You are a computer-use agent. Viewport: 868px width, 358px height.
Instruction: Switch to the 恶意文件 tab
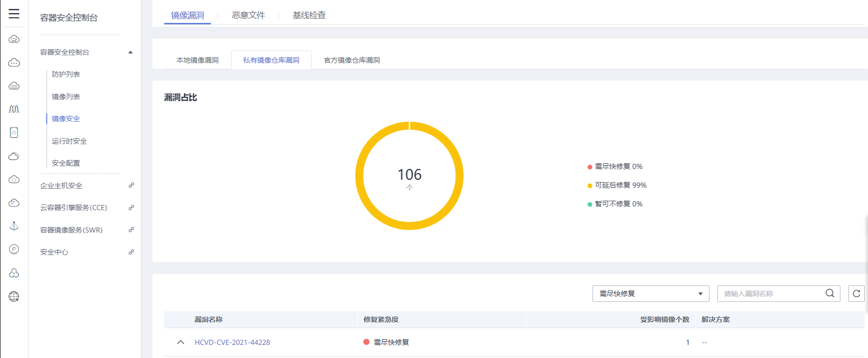tap(248, 15)
